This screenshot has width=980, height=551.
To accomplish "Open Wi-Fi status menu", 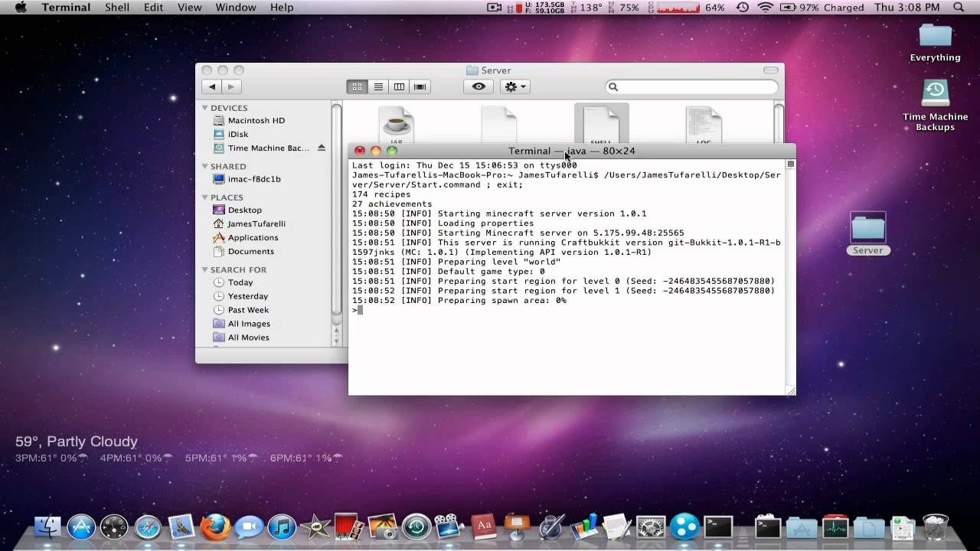I will (765, 8).
